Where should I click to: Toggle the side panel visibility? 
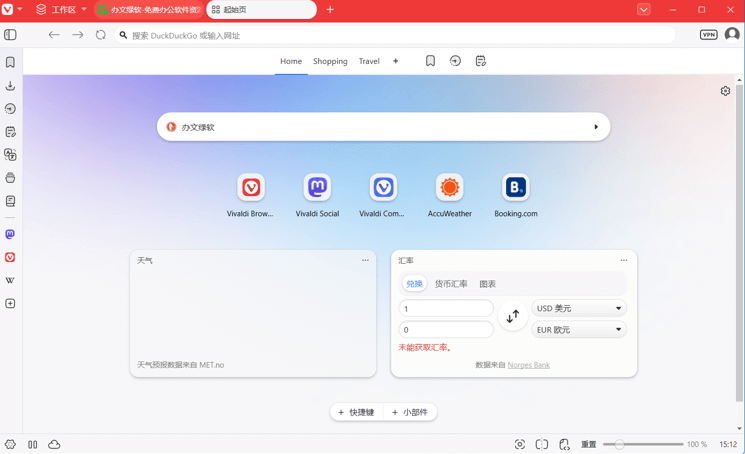[x=10, y=35]
